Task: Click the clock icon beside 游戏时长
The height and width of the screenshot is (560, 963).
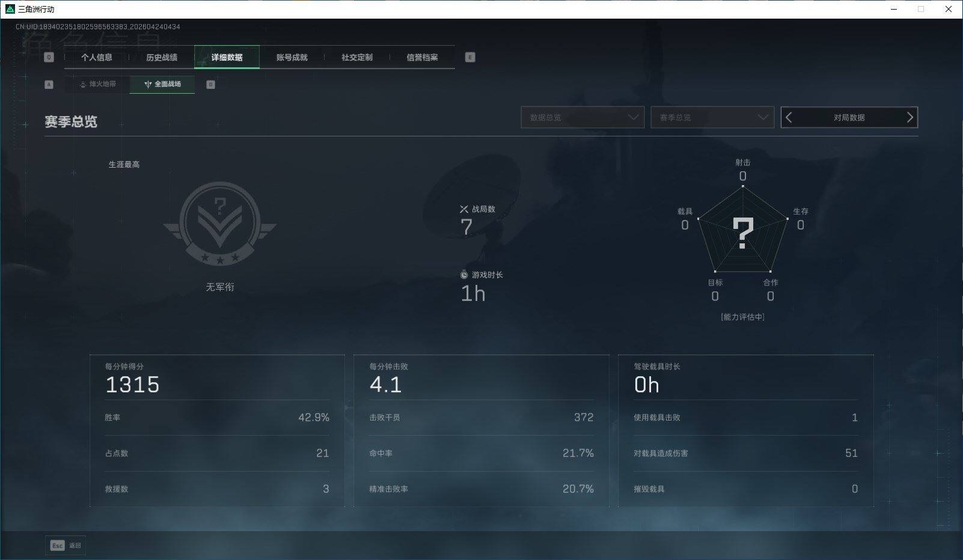Action: click(464, 275)
